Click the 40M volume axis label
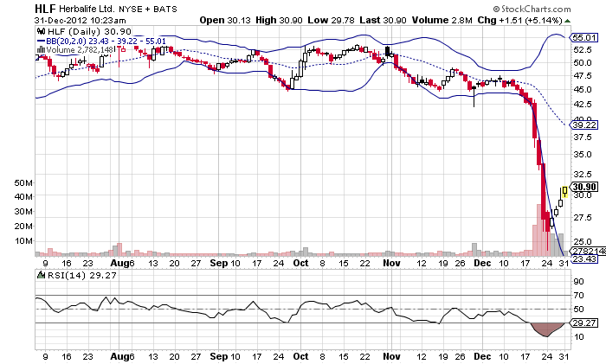The height and width of the screenshot is (364, 606). click(x=23, y=197)
